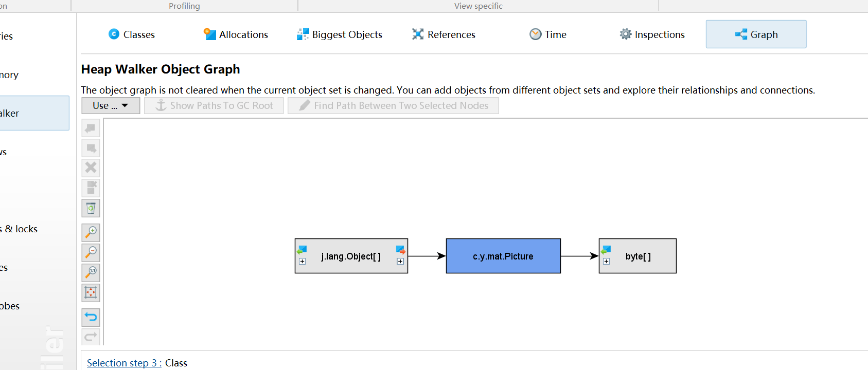
Task: Click Show Paths To GC Root
Action: 214,105
